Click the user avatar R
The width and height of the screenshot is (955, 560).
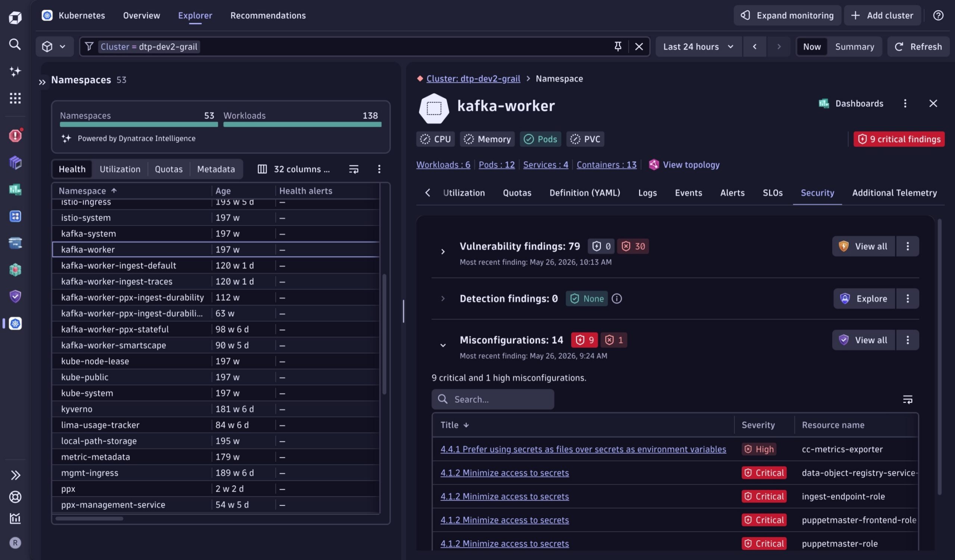point(15,542)
